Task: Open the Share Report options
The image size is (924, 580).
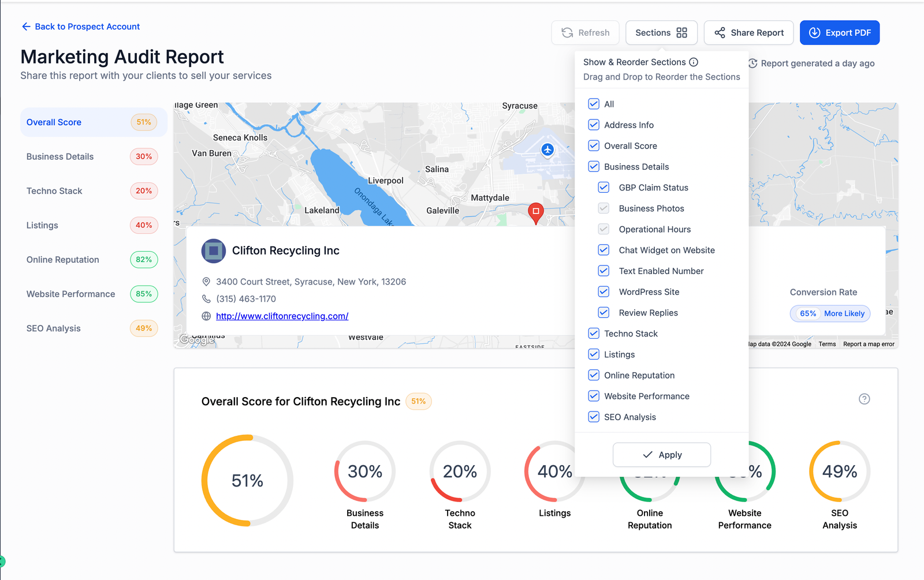Action: [748, 33]
